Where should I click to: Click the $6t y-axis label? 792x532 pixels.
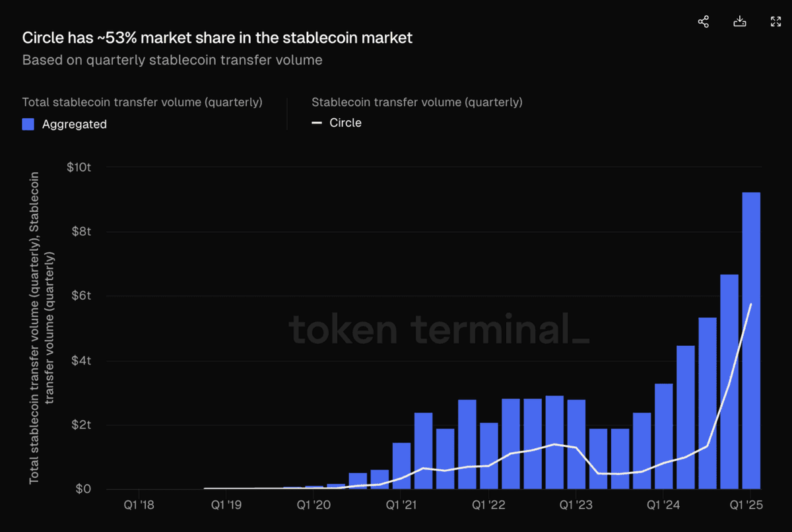(x=81, y=296)
